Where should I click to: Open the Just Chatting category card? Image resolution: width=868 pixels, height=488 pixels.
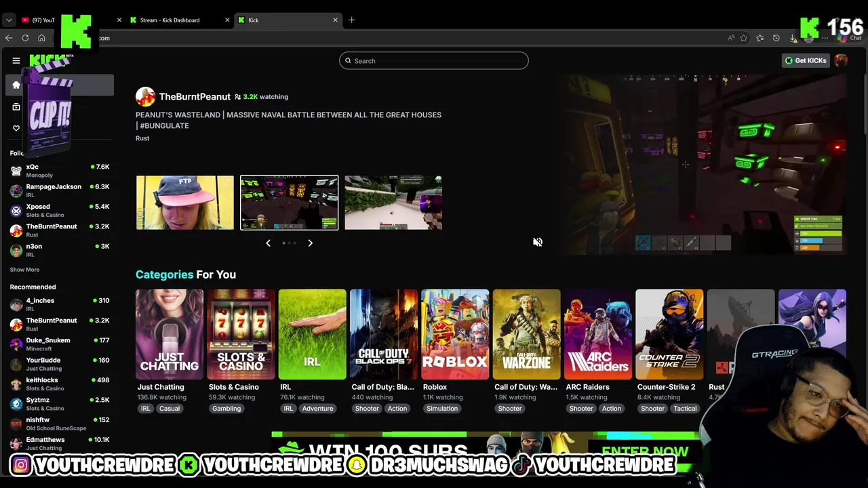(x=170, y=334)
